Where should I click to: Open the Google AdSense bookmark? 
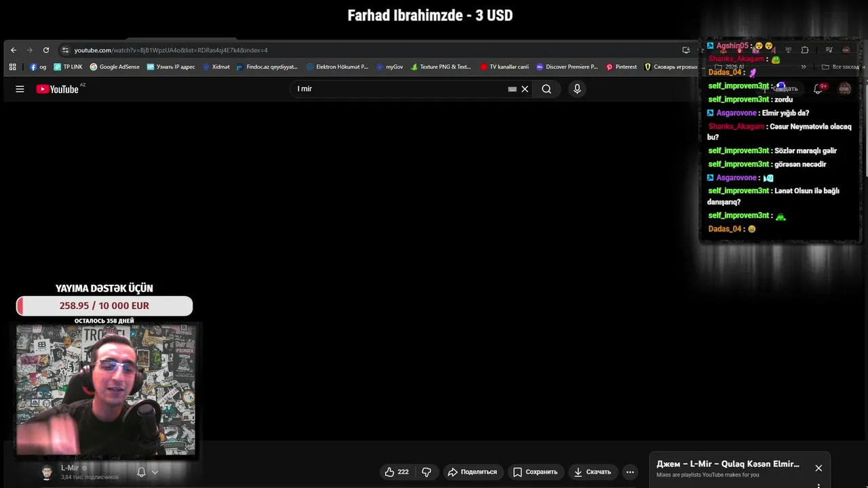(x=115, y=67)
